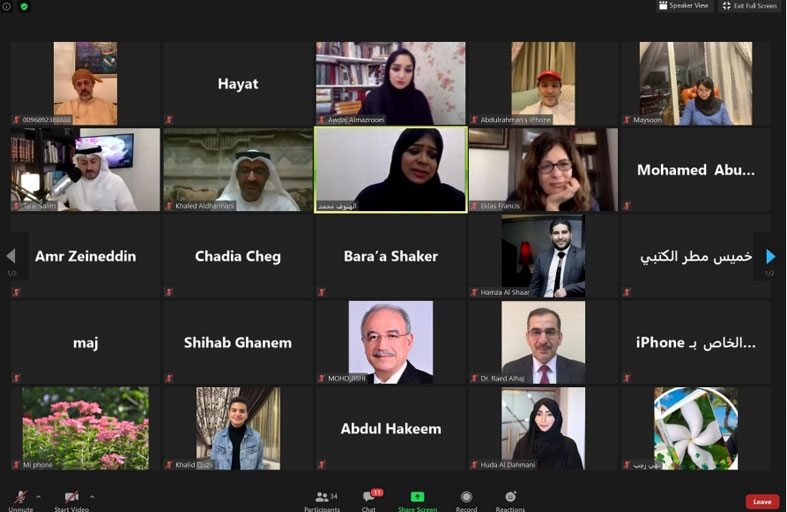Go to next page of participants
Screen dimensions: 787x512
coord(770,257)
